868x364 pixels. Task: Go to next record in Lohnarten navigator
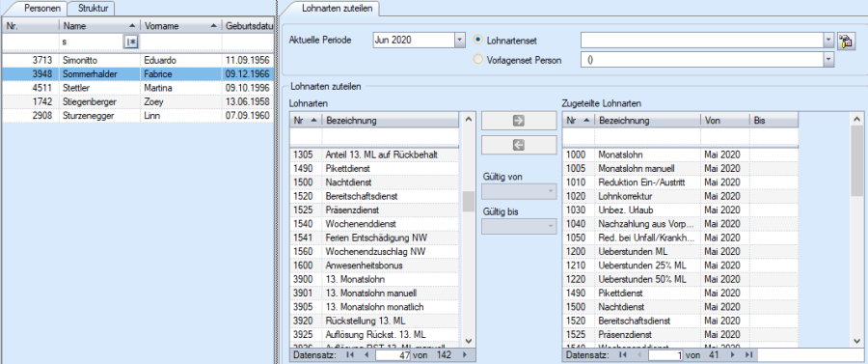click(x=464, y=354)
